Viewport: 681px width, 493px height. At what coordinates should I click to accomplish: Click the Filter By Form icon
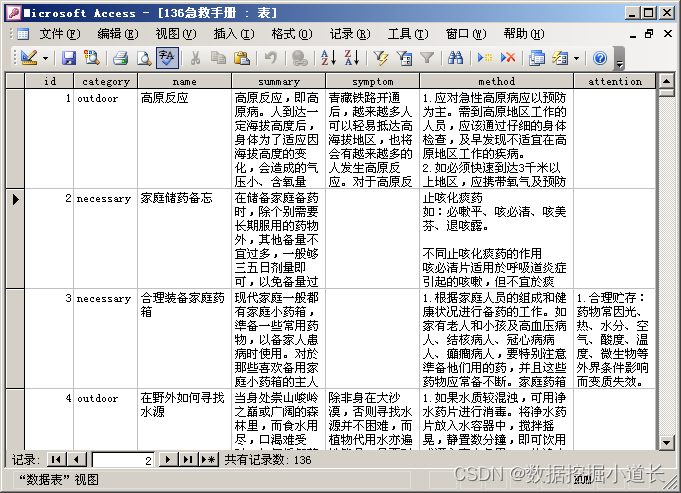click(x=404, y=58)
